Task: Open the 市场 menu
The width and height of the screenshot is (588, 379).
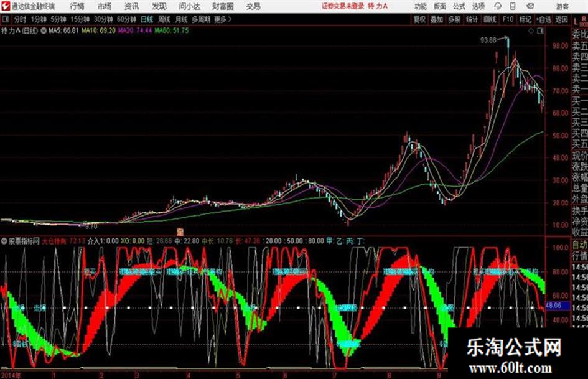Action: (105, 6)
